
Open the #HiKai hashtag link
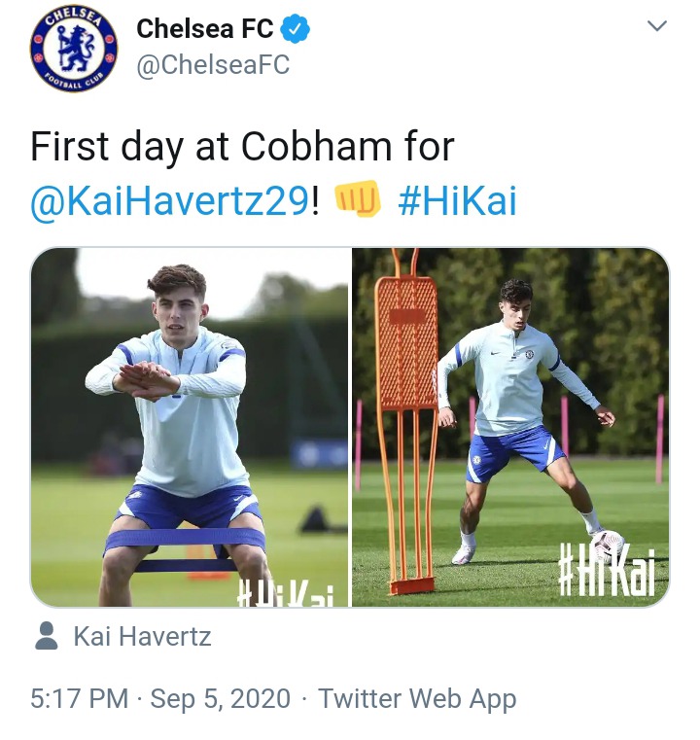pyautogui.click(x=457, y=200)
